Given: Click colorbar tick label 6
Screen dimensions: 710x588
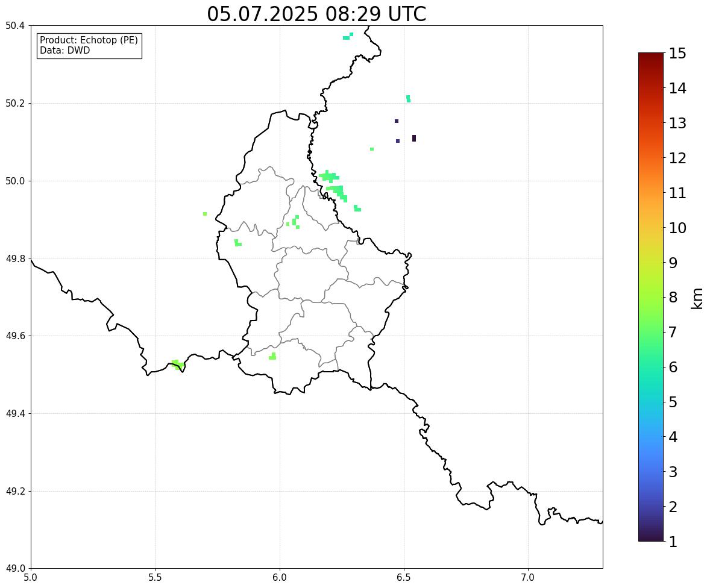Looking at the screenshot, I should tap(673, 367).
